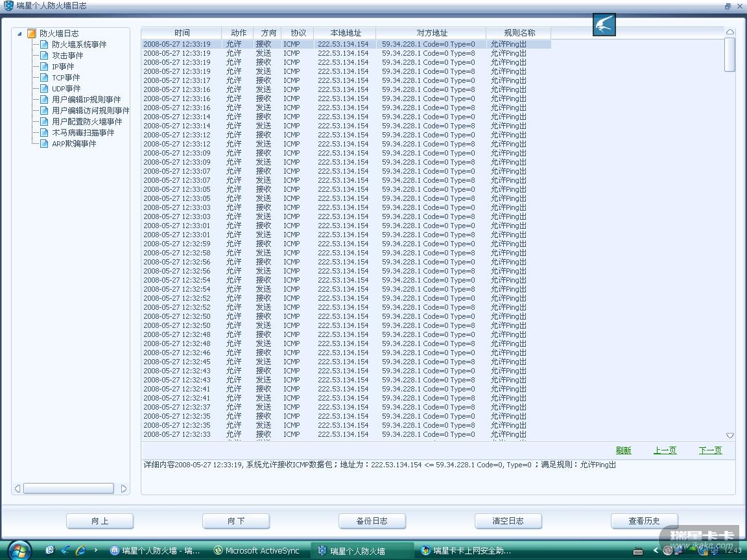Click the Rising bird logo icon
The image size is (747, 560).
point(604,25)
